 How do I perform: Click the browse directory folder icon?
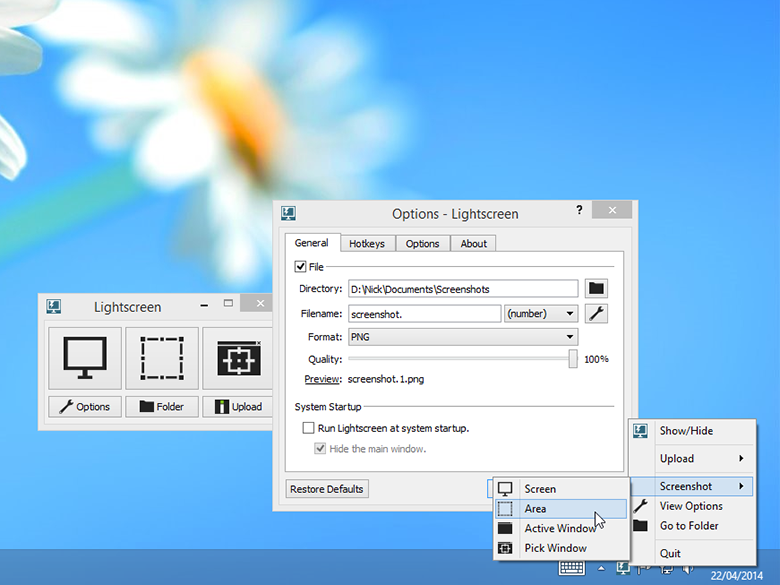coord(596,289)
